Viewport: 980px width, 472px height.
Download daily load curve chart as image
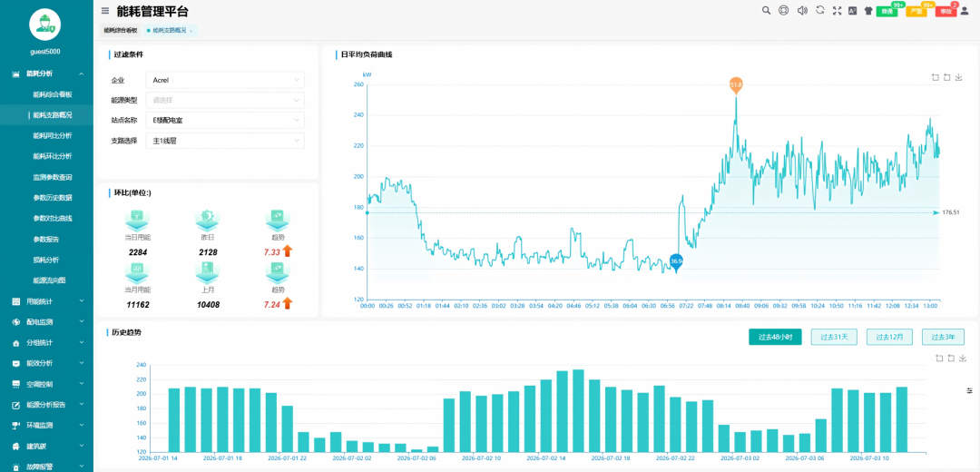click(959, 77)
